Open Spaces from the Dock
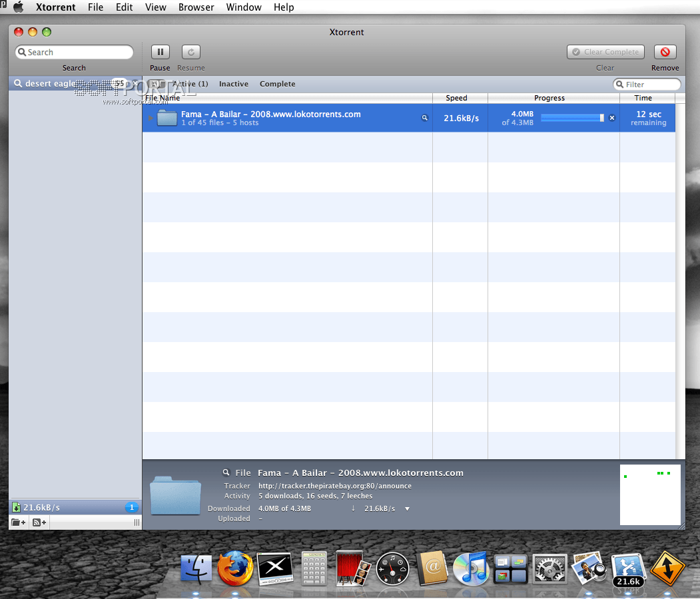700x599 pixels. [x=510, y=568]
